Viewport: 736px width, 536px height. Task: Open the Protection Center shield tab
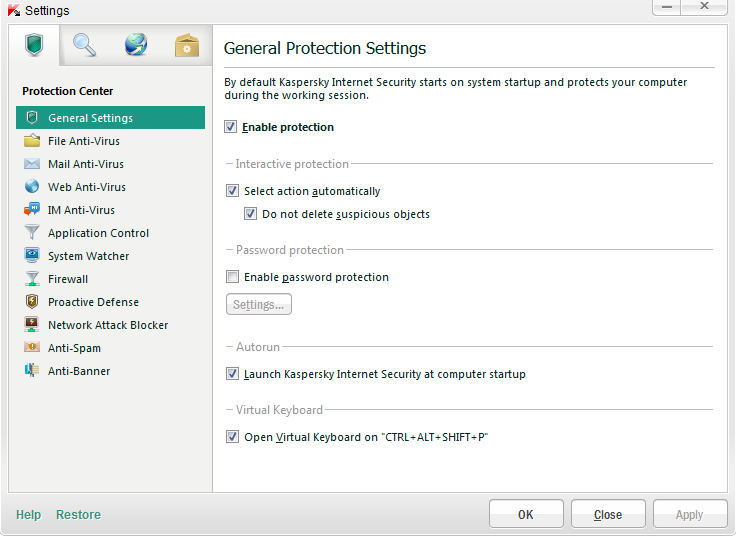34,45
